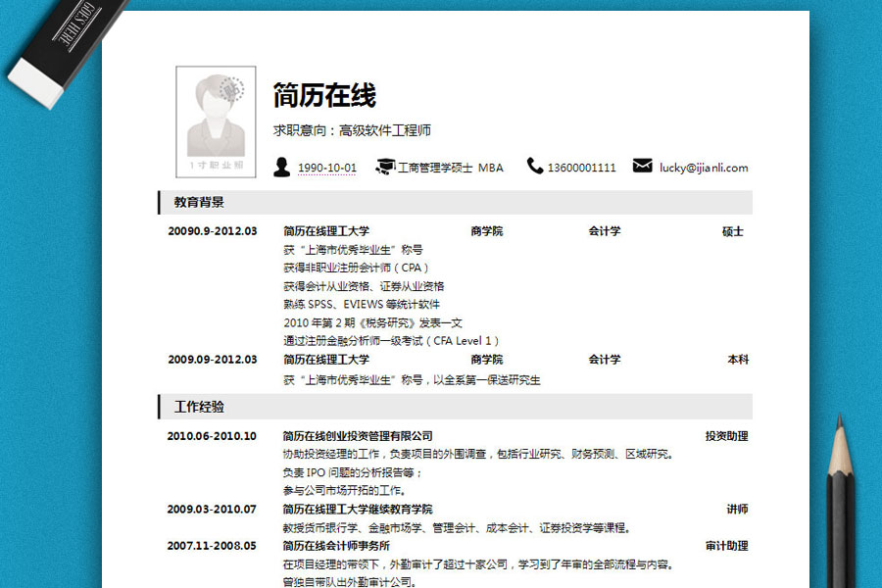Toggle the 硕士 degree label
Screen dimensions: 882x588
[740, 231]
